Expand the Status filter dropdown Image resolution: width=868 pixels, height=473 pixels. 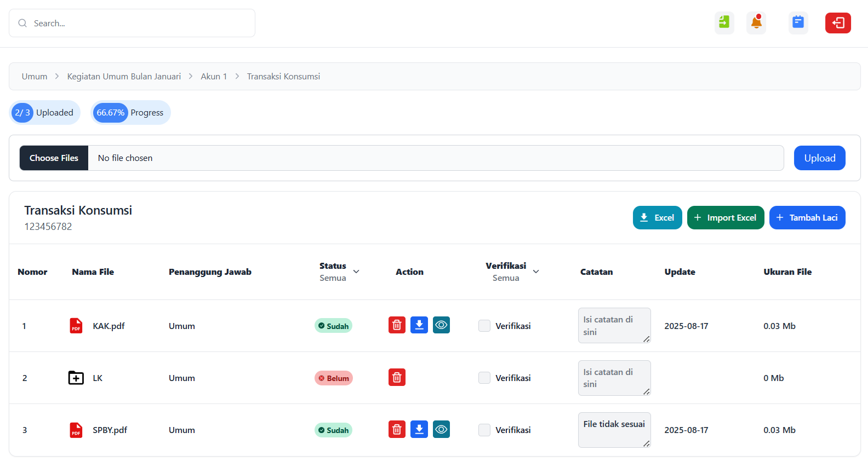(356, 272)
